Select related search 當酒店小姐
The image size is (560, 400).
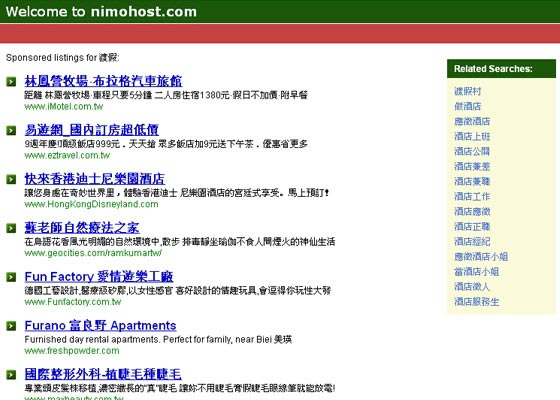476,271
